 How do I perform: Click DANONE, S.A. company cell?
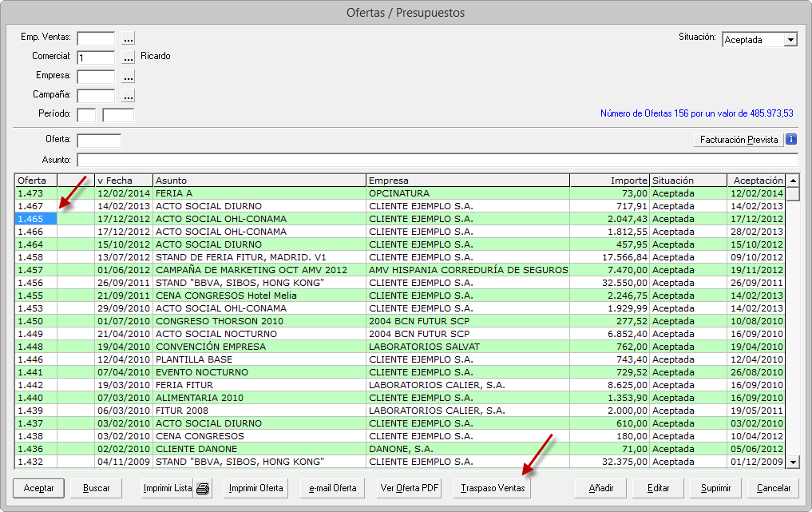(x=468, y=449)
